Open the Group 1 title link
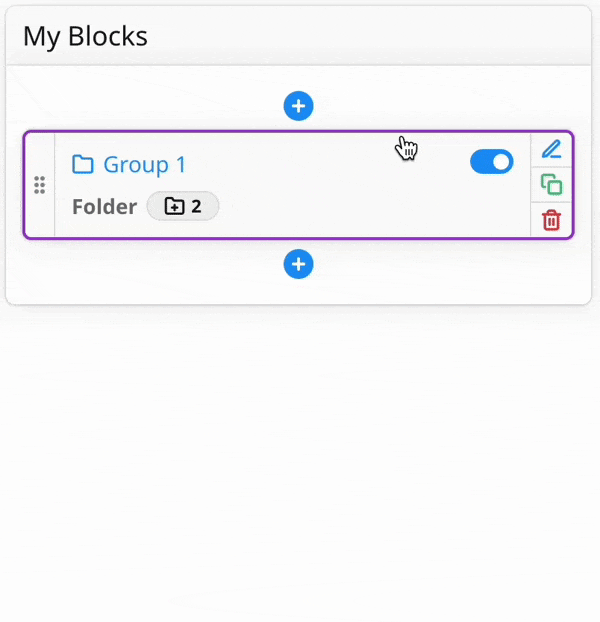The height and width of the screenshot is (622, 600). pyautogui.click(x=144, y=165)
